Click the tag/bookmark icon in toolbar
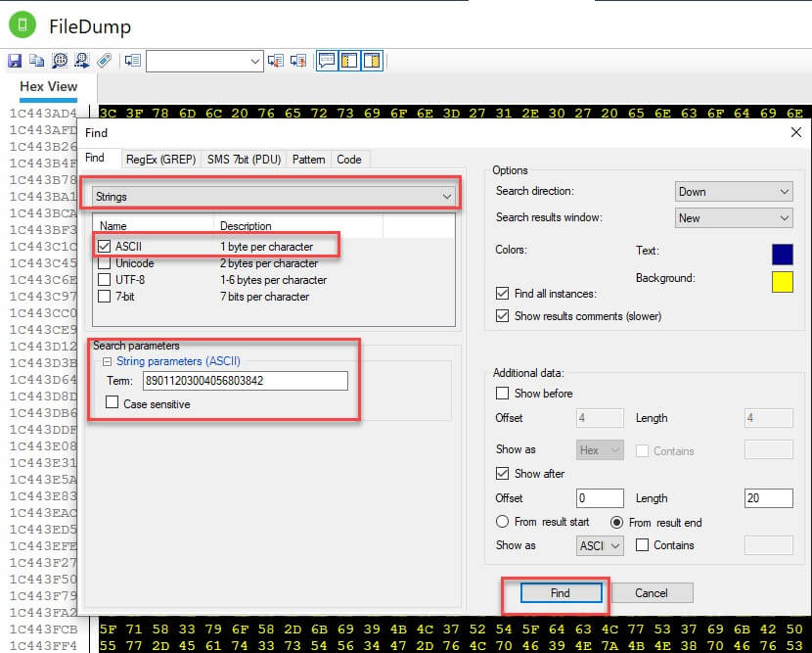The width and height of the screenshot is (812, 653). pyautogui.click(x=105, y=61)
